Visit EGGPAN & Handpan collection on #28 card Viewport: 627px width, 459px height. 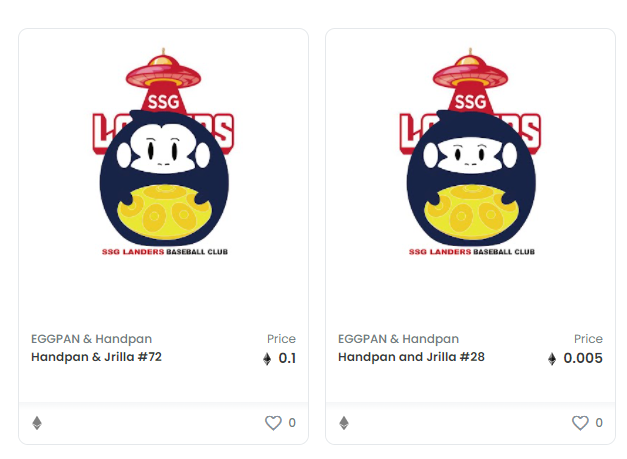pos(398,339)
